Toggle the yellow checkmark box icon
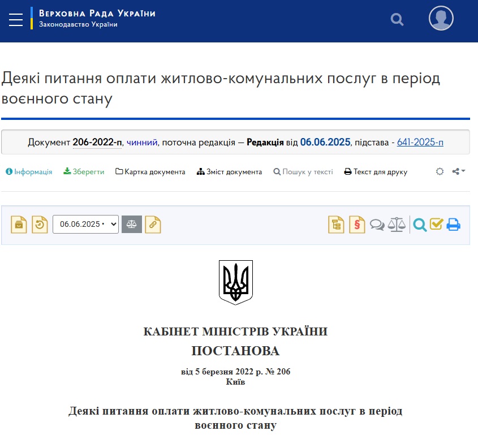The height and width of the screenshot is (448, 478). [x=436, y=225]
